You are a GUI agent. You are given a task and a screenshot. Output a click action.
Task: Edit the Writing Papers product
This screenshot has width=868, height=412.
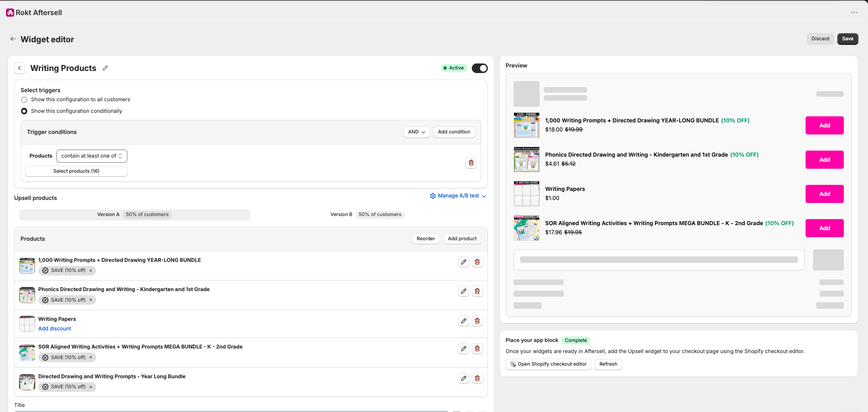(x=464, y=321)
